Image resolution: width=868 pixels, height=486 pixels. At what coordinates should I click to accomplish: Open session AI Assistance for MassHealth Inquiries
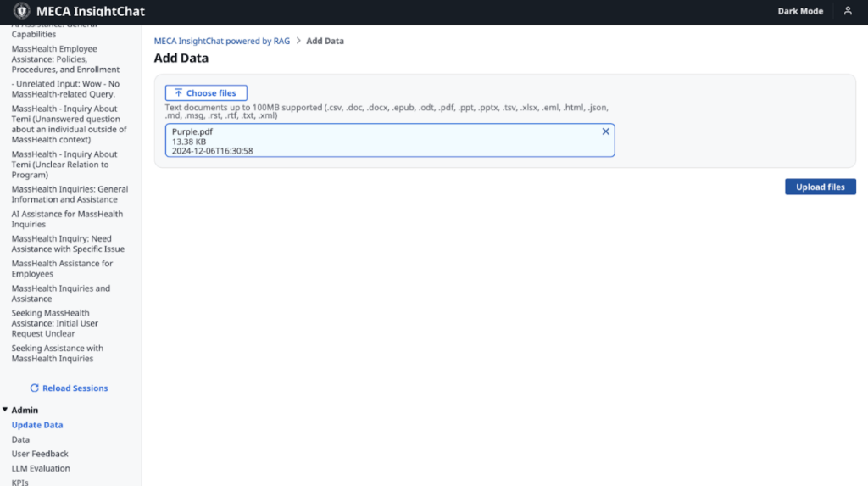[67, 219]
